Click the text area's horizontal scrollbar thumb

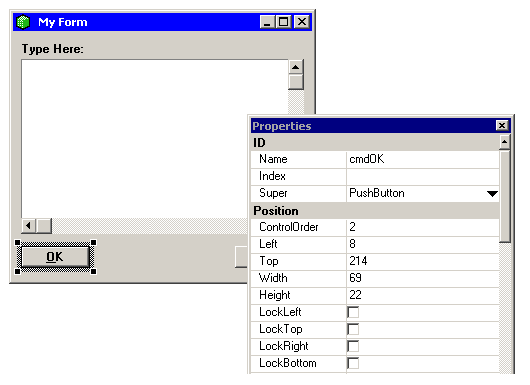pyautogui.click(x=44, y=225)
